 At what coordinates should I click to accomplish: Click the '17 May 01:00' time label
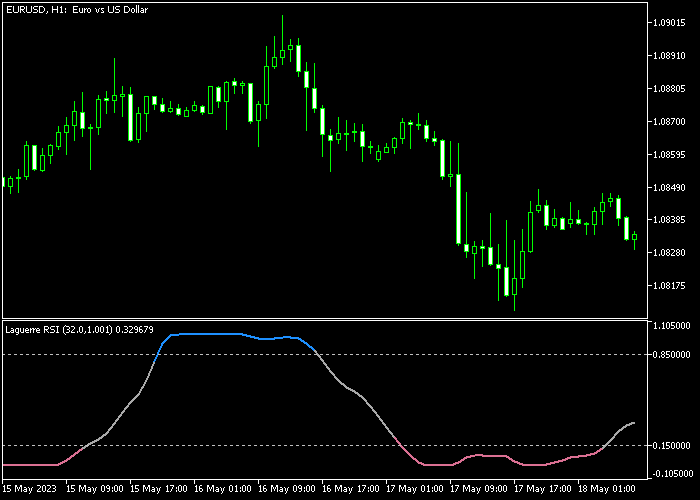415,488
